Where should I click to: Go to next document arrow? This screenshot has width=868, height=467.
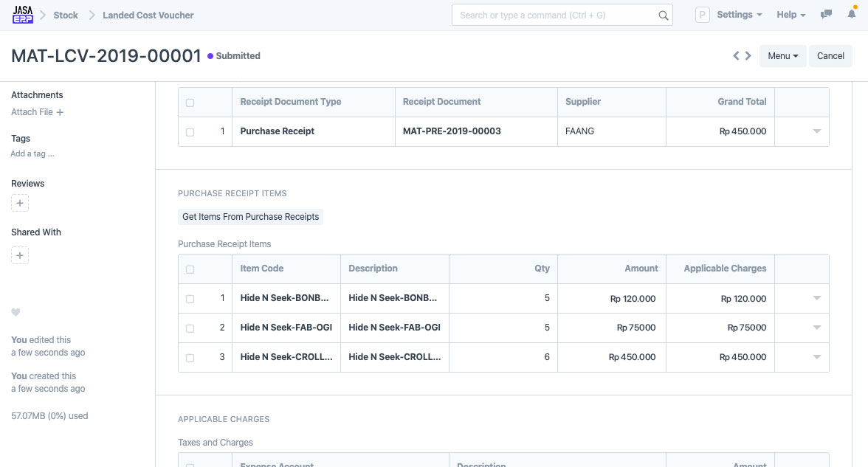[748, 56]
